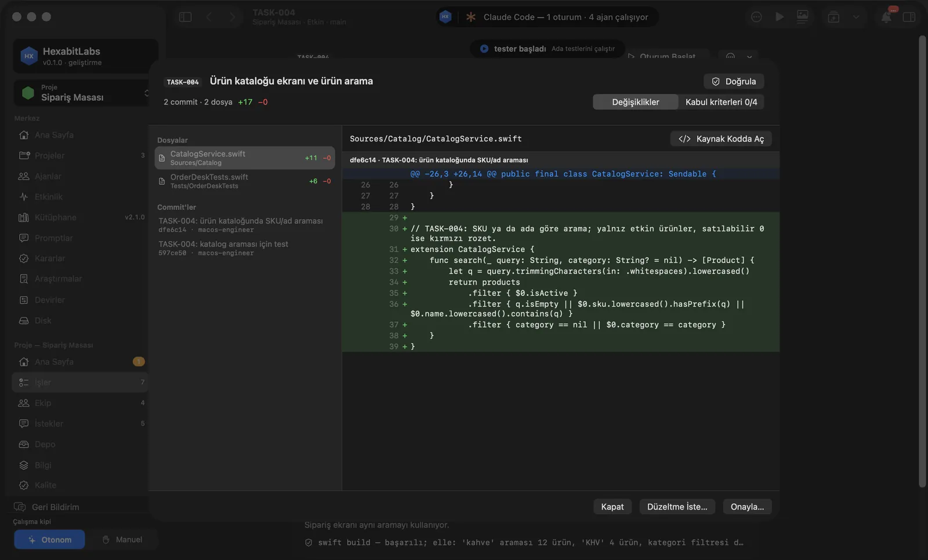Click the Kapat button
The height and width of the screenshot is (560, 928).
pos(612,507)
